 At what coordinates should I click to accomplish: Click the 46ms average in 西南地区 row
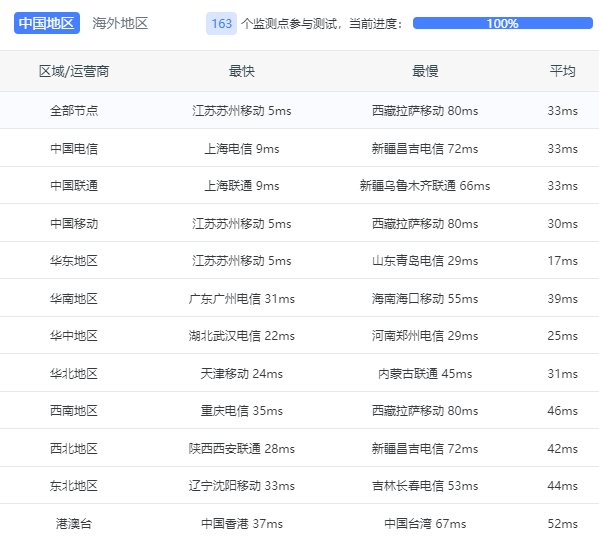pos(562,411)
